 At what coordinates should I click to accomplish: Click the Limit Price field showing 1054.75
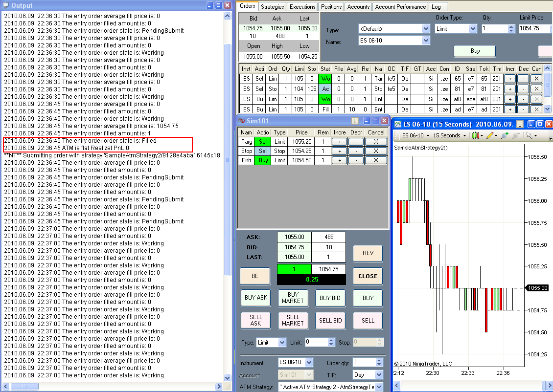(x=535, y=29)
